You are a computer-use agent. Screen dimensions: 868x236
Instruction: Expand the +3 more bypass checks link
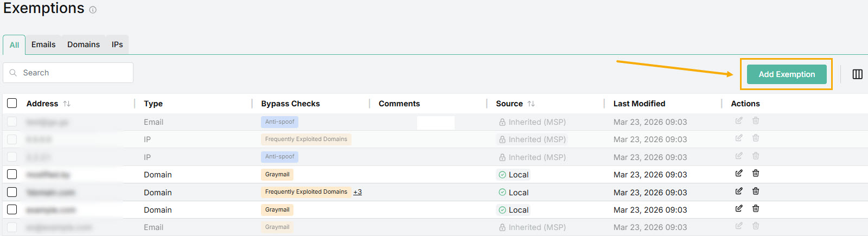point(358,192)
